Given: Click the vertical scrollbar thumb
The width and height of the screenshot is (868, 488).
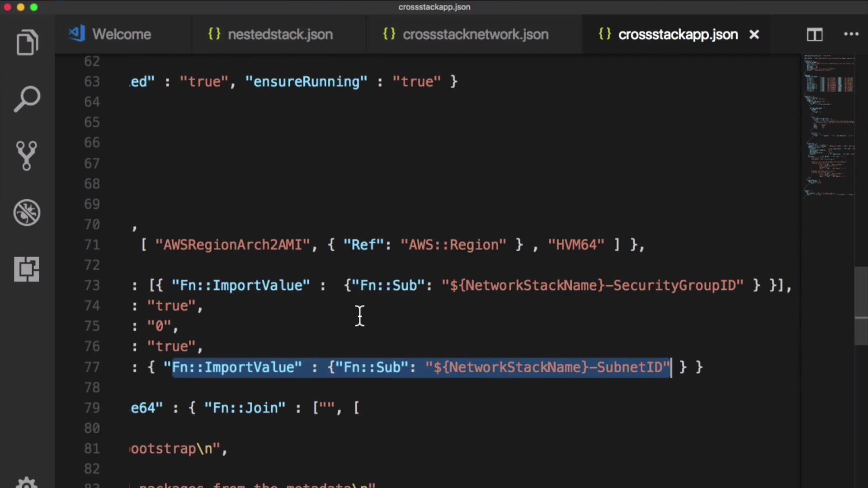Looking at the screenshot, I should [x=861, y=306].
